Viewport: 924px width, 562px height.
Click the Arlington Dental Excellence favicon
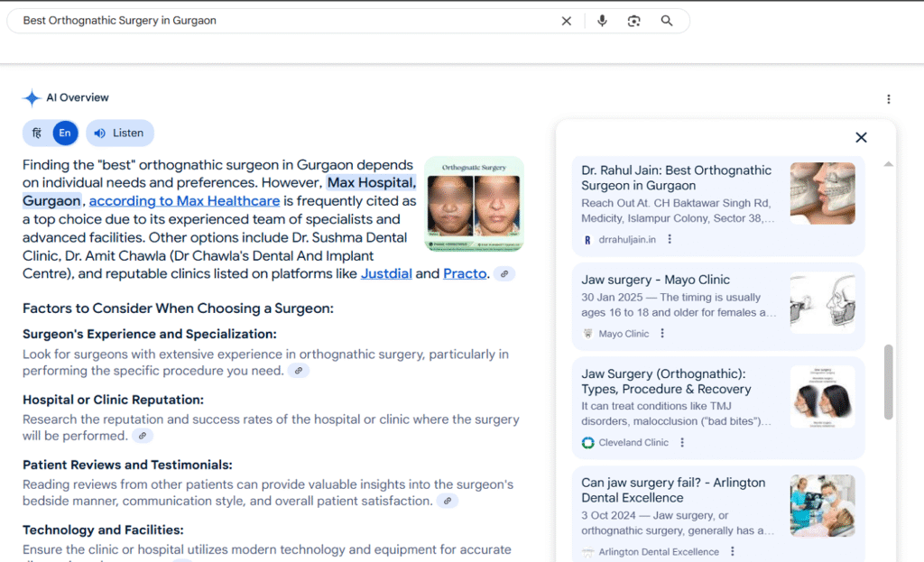(x=587, y=552)
